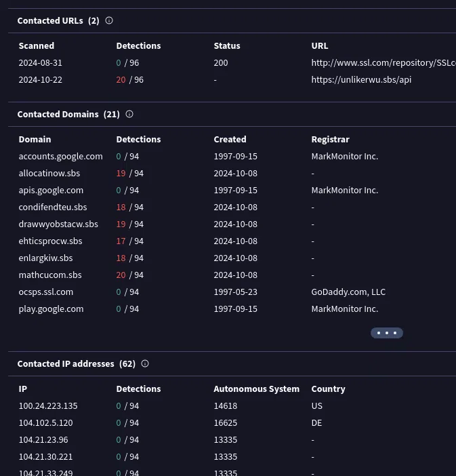Open domain play.google.com
This screenshot has width=456, height=476.
click(x=51, y=309)
